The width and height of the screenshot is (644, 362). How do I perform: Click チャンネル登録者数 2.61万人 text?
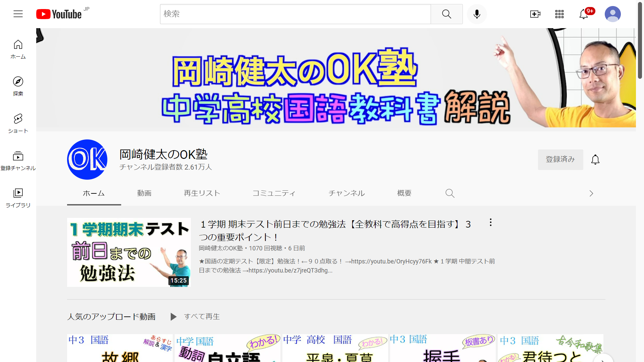tap(166, 167)
